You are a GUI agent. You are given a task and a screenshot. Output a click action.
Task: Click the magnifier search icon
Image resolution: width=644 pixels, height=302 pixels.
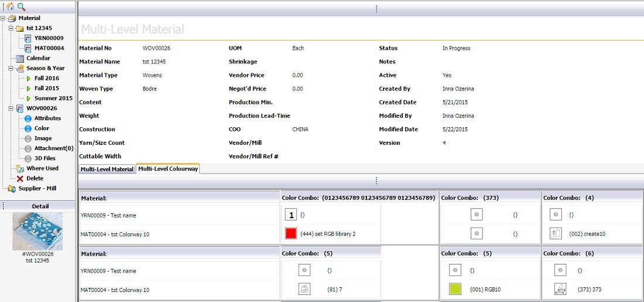(x=21, y=7)
